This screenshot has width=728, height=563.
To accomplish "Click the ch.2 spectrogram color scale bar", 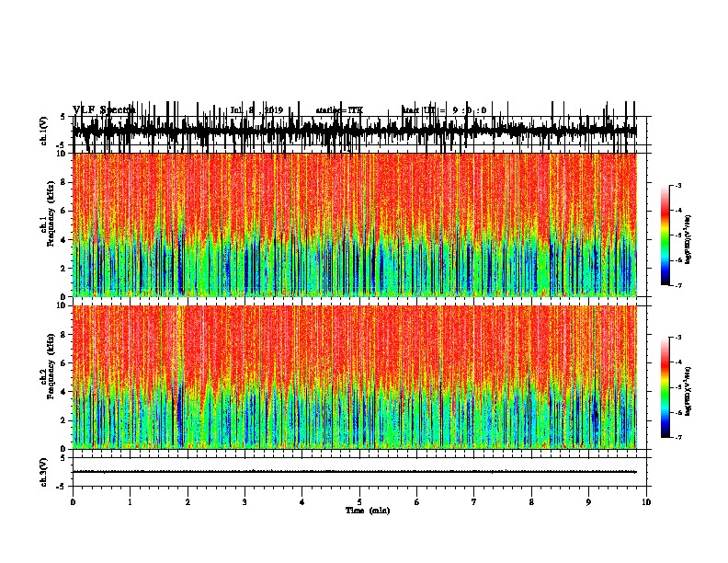I will (x=665, y=387).
